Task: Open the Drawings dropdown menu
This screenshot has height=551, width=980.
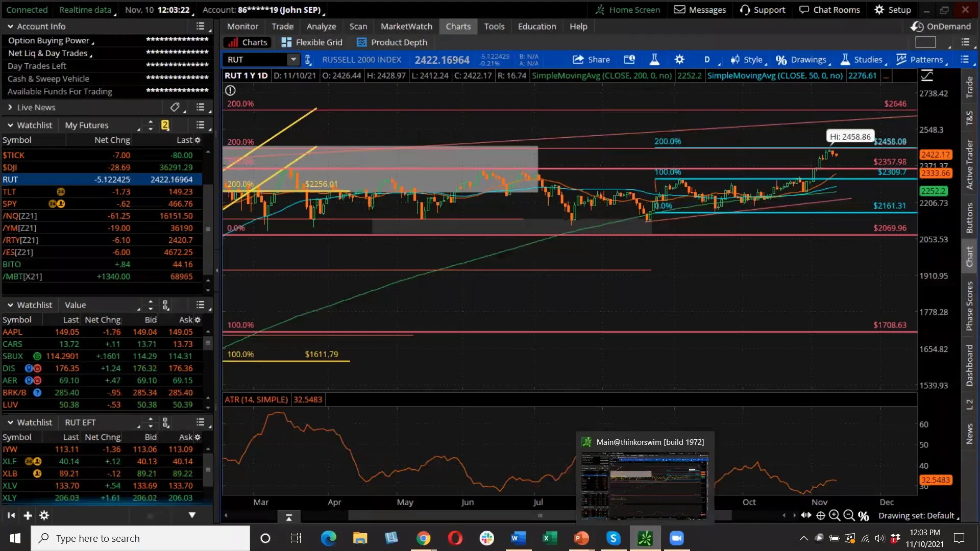Action: tap(803, 60)
